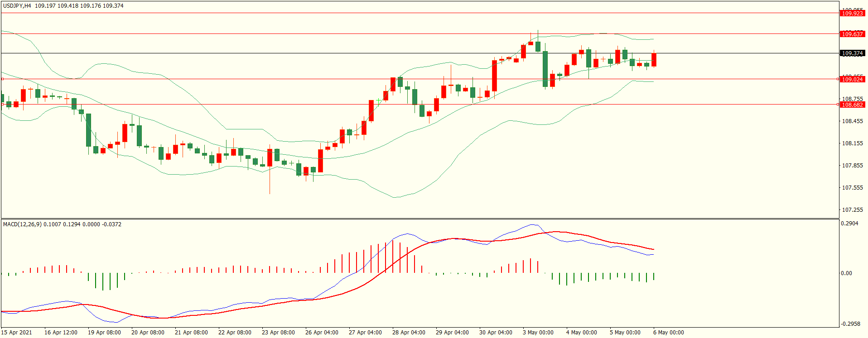This screenshot has width=868, height=338.
Task: Select the red 109.637 resistance price tag
Action: [852, 34]
